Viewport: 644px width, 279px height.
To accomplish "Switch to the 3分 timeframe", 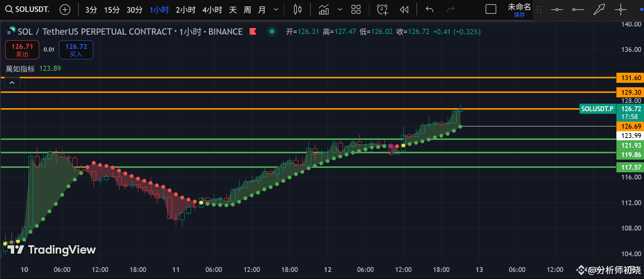I will click(91, 10).
